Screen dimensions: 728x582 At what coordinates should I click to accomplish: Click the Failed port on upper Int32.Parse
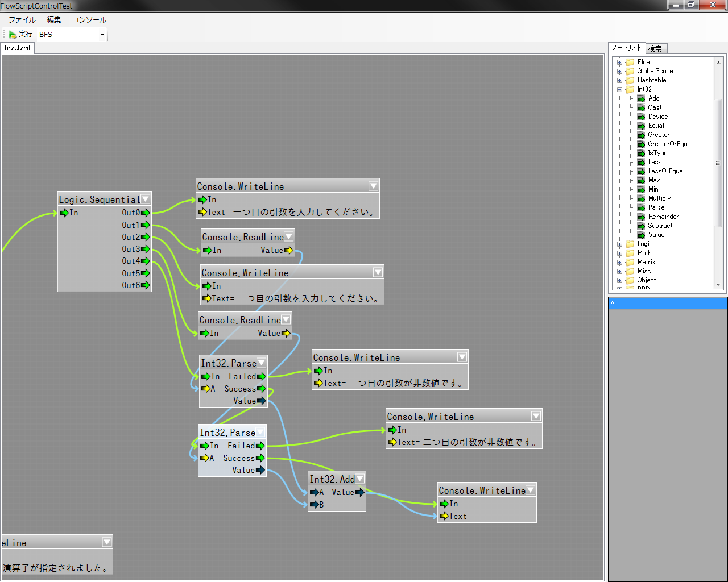261,376
